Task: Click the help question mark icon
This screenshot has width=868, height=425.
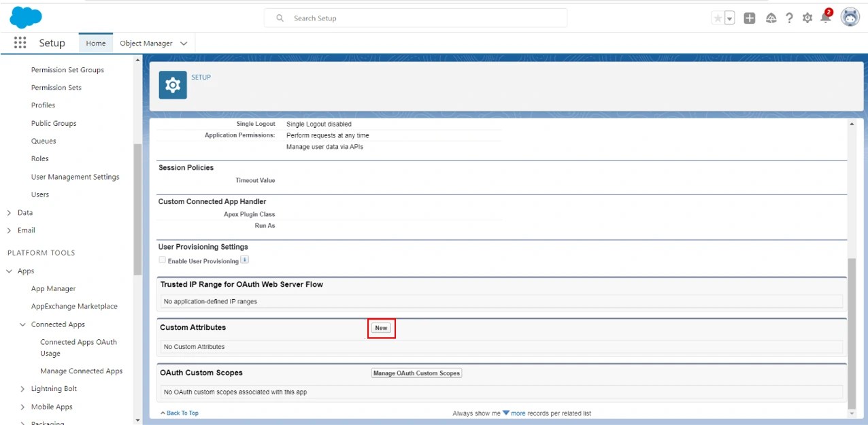Action: (789, 18)
